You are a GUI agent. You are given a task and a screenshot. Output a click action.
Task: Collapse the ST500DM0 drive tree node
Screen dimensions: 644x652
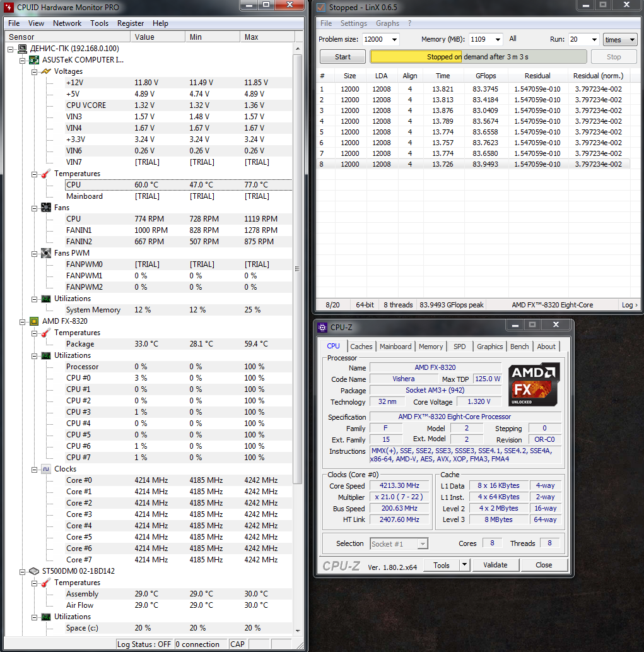[x=23, y=572]
